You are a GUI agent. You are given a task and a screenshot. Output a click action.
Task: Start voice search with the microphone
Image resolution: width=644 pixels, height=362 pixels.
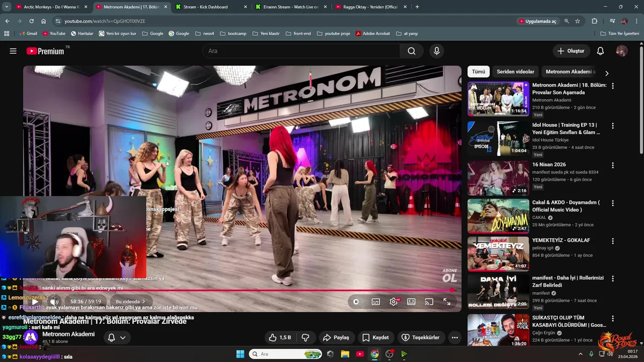coord(437,51)
